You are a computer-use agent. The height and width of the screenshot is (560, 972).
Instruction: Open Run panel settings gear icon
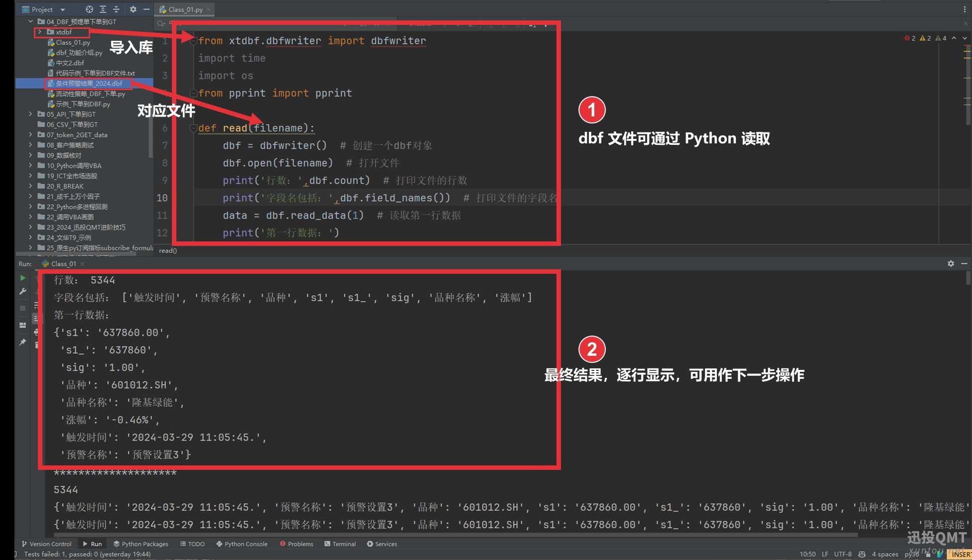951,263
